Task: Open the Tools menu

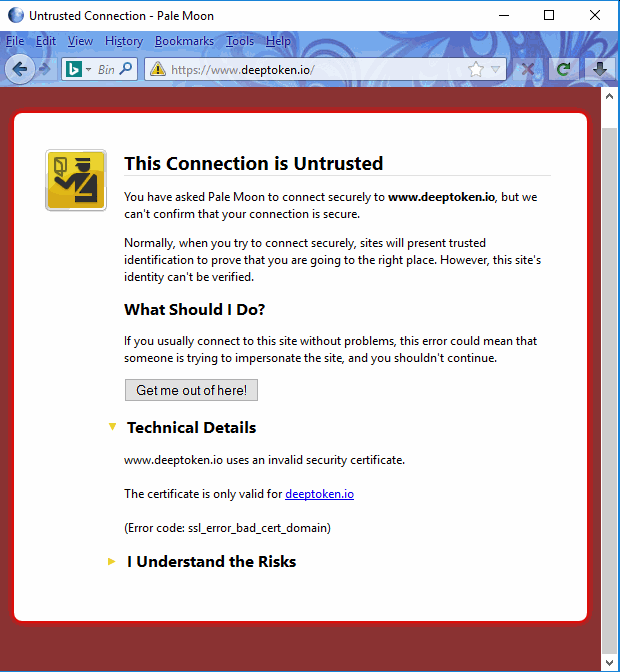Action: click(x=240, y=41)
